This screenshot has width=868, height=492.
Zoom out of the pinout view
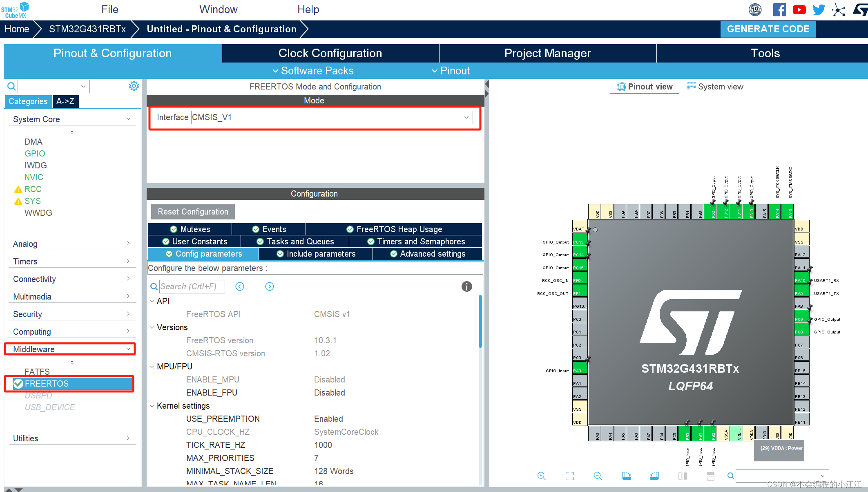tap(598, 476)
